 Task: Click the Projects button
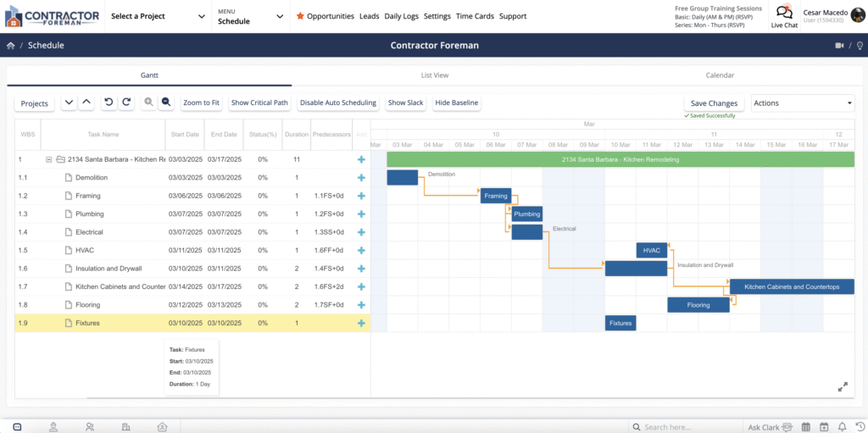click(x=34, y=103)
